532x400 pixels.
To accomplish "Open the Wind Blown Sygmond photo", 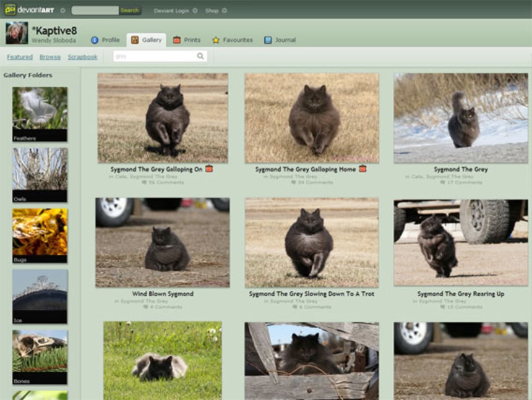I will coord(162,242).
